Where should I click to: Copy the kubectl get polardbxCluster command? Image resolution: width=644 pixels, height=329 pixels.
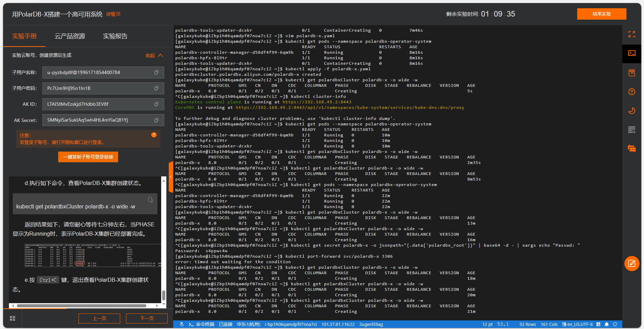150,199
